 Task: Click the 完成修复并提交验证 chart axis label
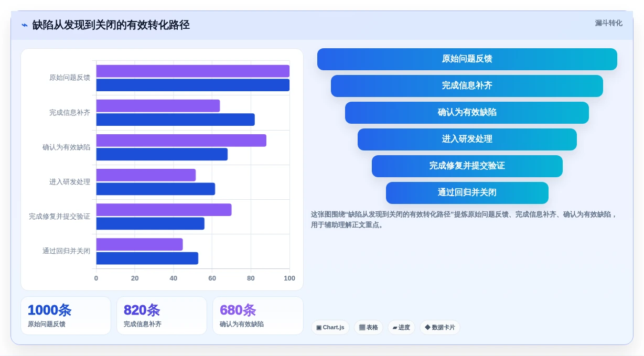coord(59,217)
